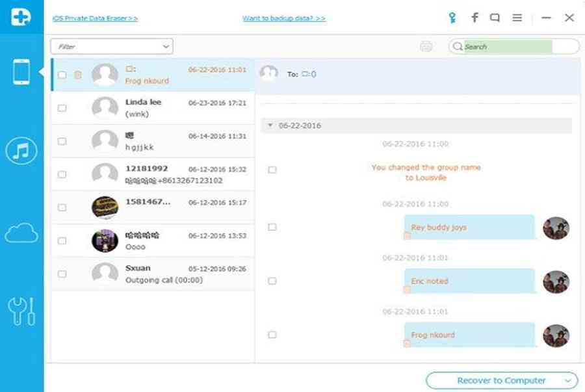Open the tools wrench sidebar icon

(x=21, y=311)
